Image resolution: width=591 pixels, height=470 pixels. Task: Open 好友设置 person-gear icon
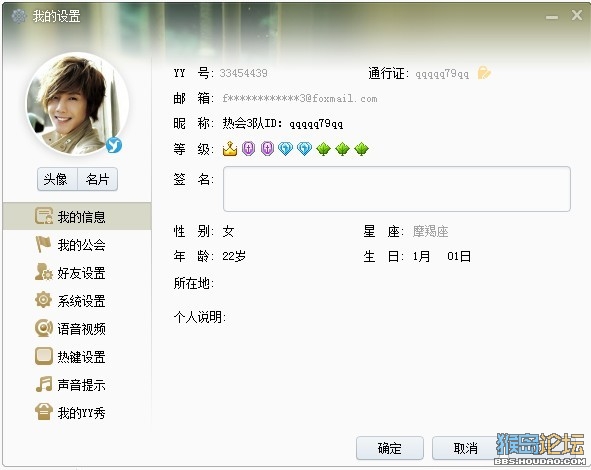[44, 272]
